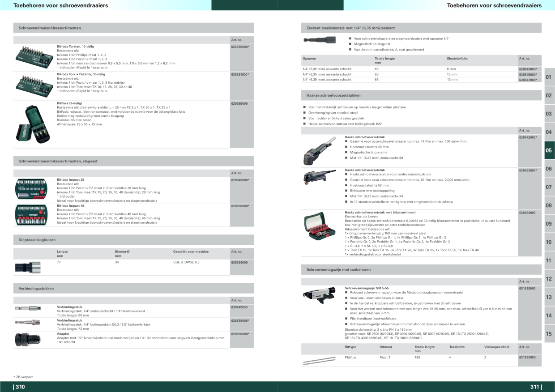Viewport: 555px width, 392px height.
Task: Select article number 625391000*
Action: coord(240,74)
